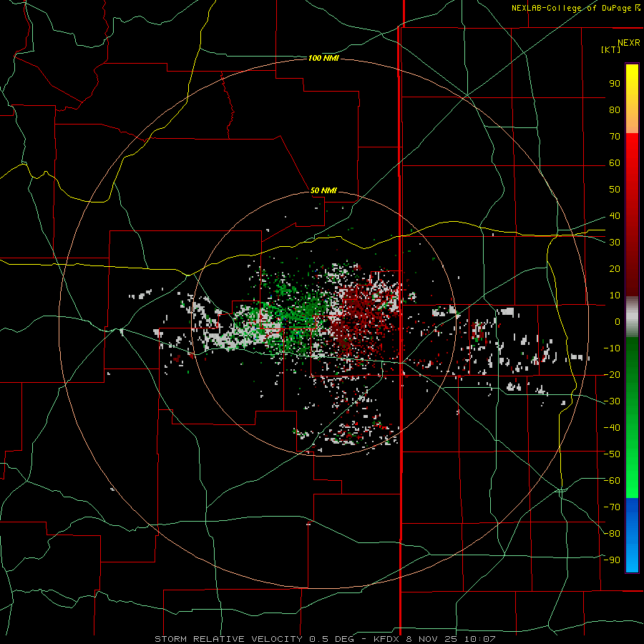This screenshot has height=644, width=644.
Task: Click the -60 value on the velocity scale
Action: 612,481
